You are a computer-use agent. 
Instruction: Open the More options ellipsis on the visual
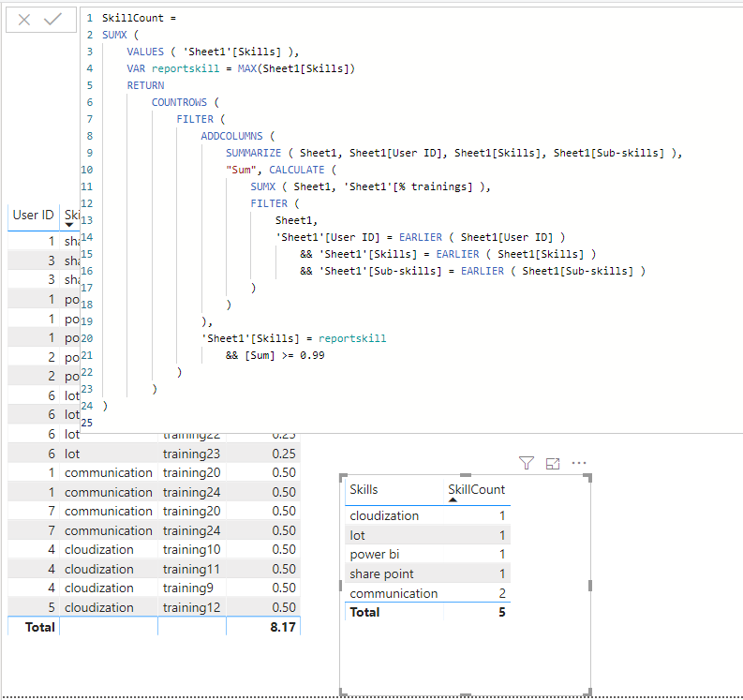click(579, 463)
